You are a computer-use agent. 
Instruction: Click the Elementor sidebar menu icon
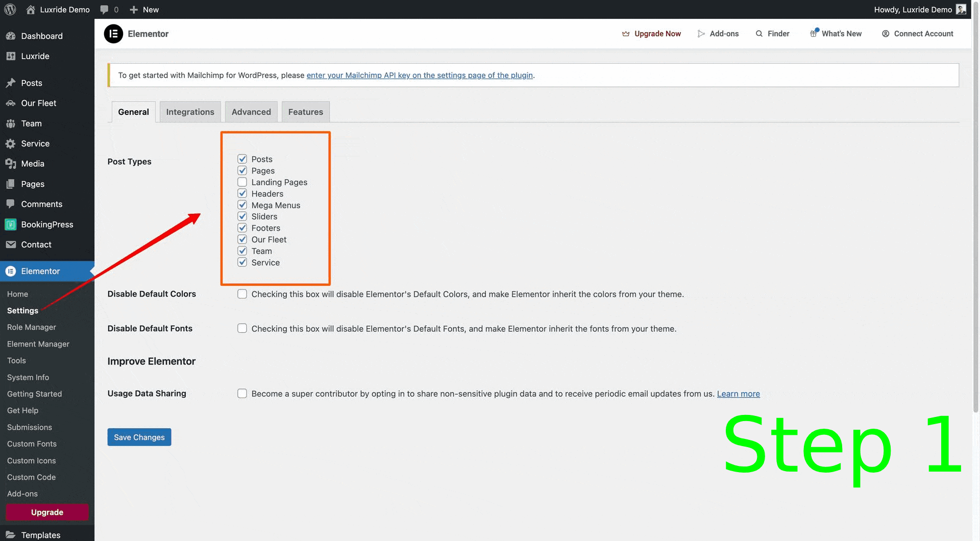[11, 271]
